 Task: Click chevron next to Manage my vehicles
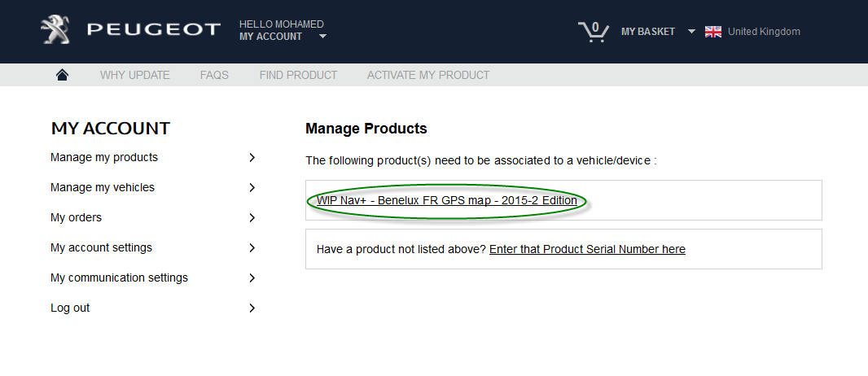pos(252,187)
